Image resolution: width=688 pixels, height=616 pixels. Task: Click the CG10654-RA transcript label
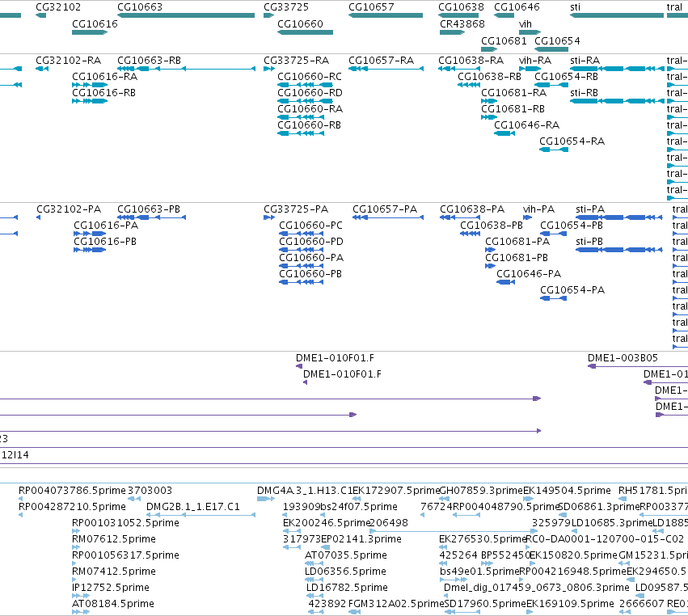coord(572,141)
